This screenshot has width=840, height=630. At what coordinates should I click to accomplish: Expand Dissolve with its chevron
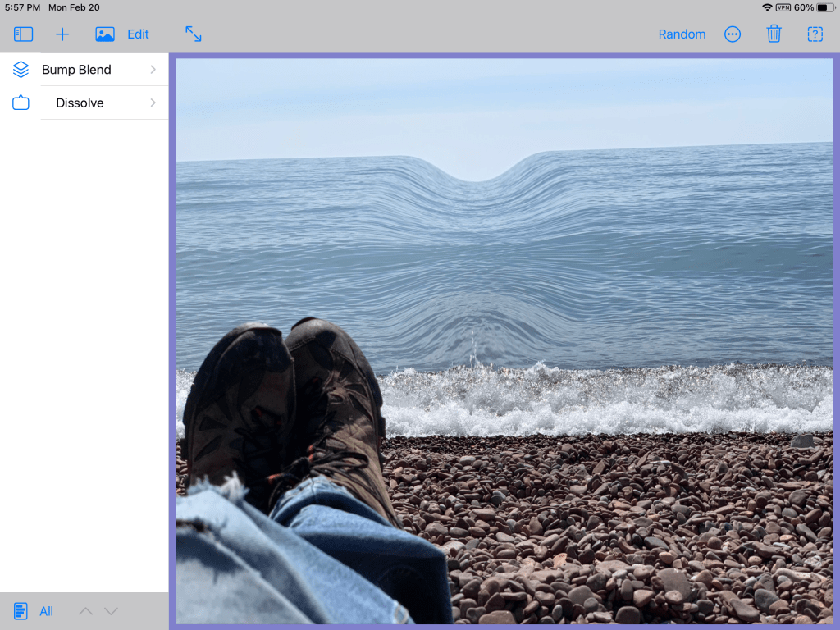pos(153,103)
